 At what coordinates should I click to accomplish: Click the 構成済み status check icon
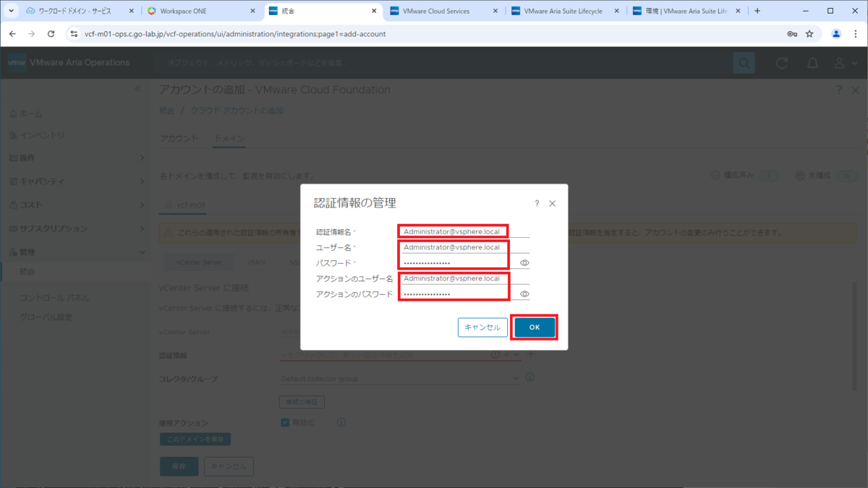[715, 176]
